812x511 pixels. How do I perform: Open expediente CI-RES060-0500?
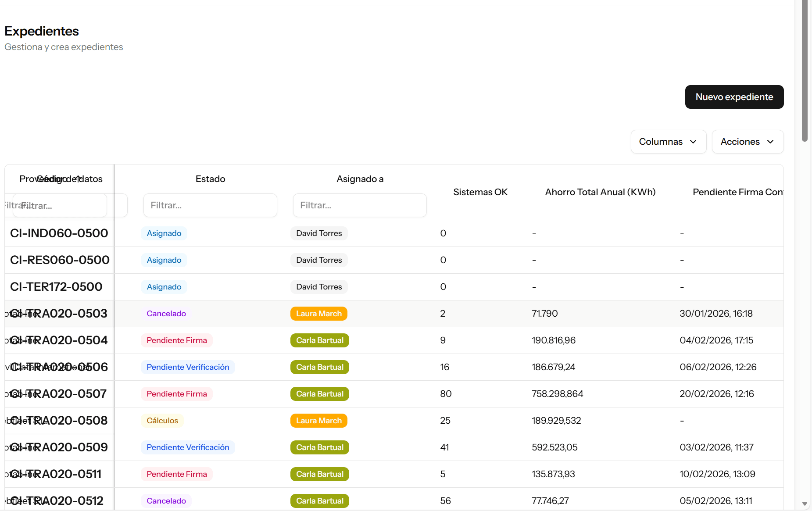pyautogui.click(x=60, y=260)
